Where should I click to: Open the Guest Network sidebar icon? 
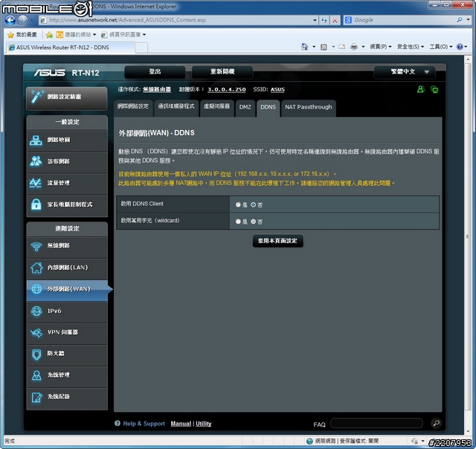click(36, 161)
